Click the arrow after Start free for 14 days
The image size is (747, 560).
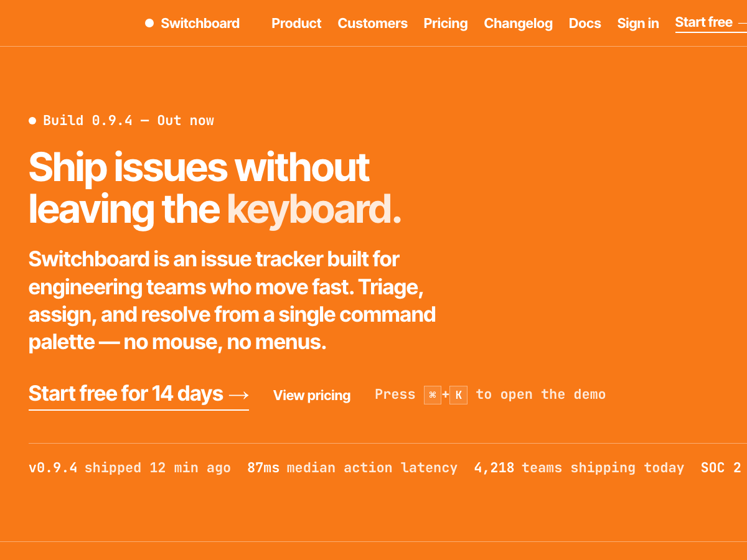(239, 394)
